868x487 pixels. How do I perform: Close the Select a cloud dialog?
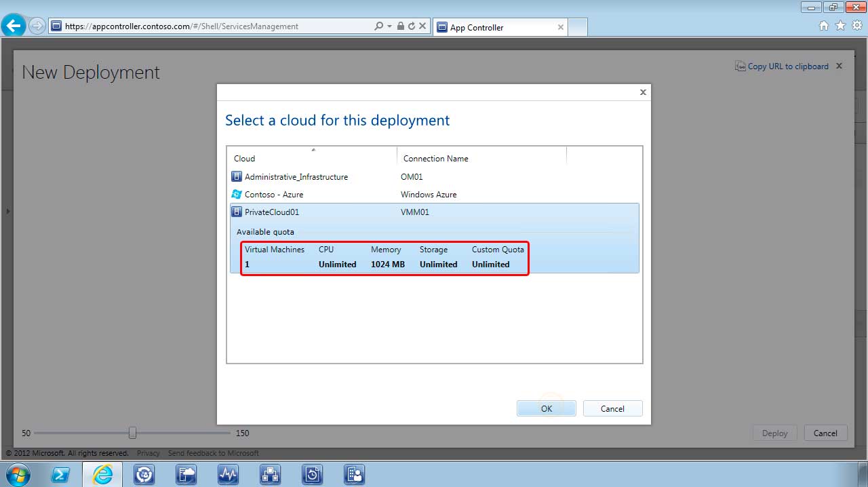pos(643,92)
